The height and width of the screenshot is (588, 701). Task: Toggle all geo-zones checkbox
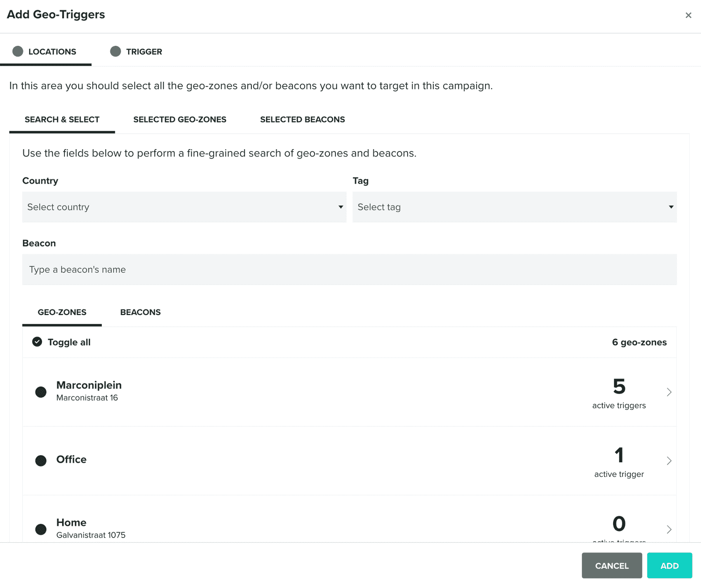coord(37,342)
